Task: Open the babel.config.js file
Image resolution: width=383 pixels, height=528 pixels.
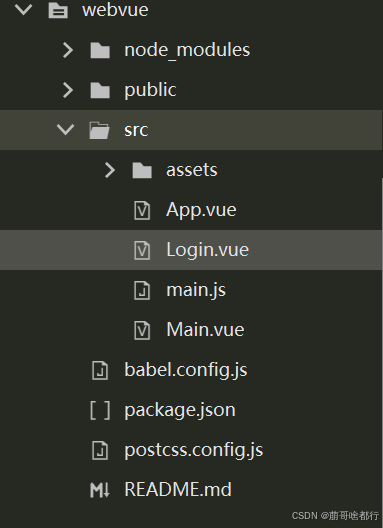Action: [186, 370]
